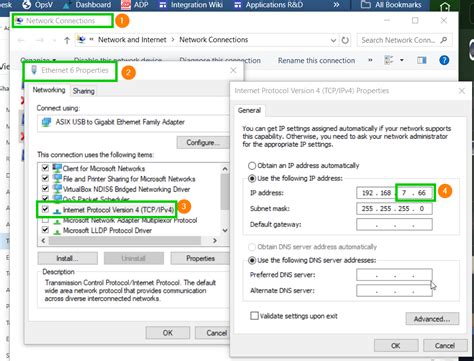Click Cancel in IPv4 Properties dialog
The height and width of the screenshot is (361, 474).
point(445,346)
